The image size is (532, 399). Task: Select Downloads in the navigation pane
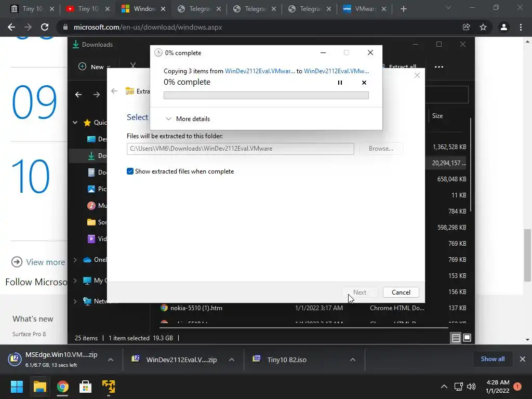pyautogui.click(x=91, y=156)
